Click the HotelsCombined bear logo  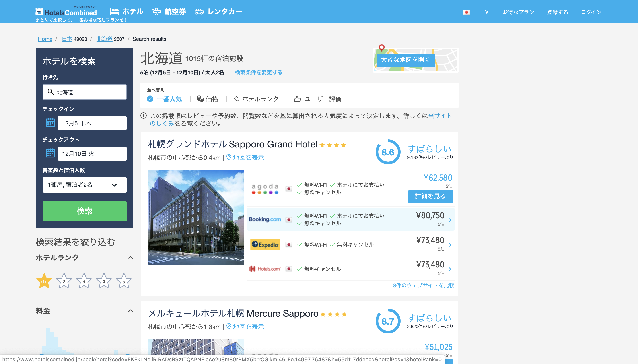pyautogui.click(x=39, y=11)
